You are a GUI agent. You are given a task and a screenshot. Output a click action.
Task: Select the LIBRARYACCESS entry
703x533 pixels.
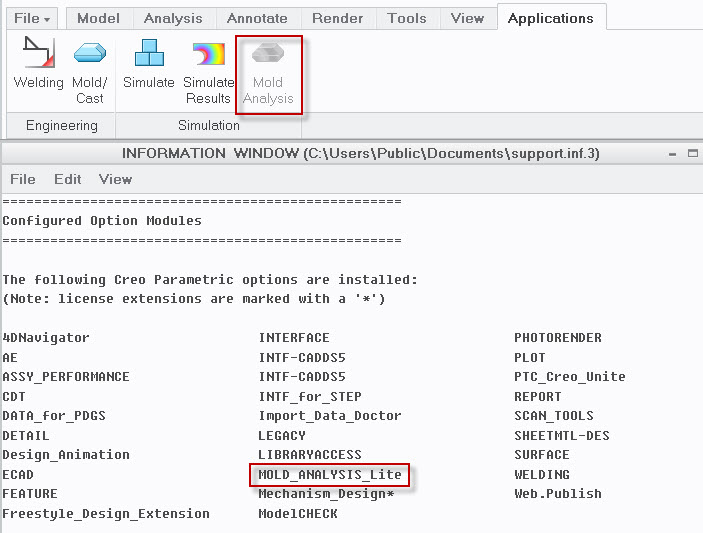click(x=310, y=455)
